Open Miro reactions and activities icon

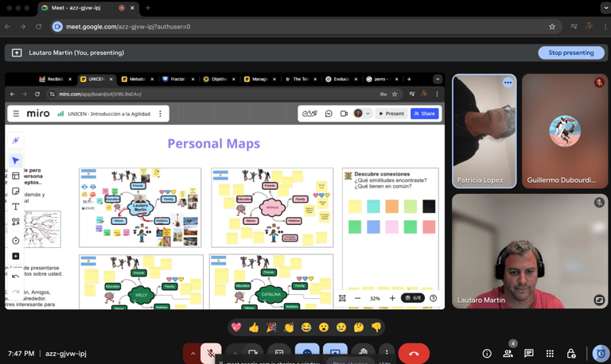309,114
